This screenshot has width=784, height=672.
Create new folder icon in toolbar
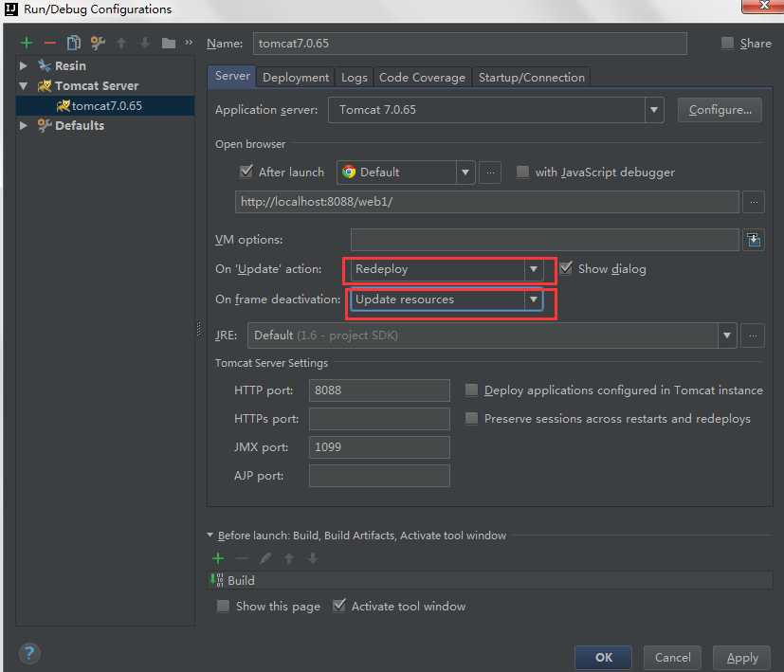tap(169, 44)
